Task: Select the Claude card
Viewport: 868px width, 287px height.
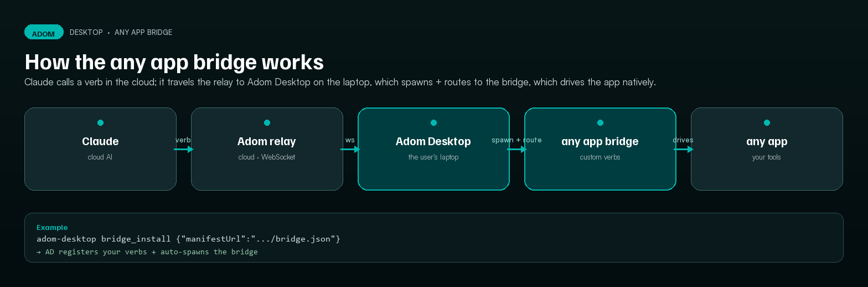Action: click(x=100, y=149)
